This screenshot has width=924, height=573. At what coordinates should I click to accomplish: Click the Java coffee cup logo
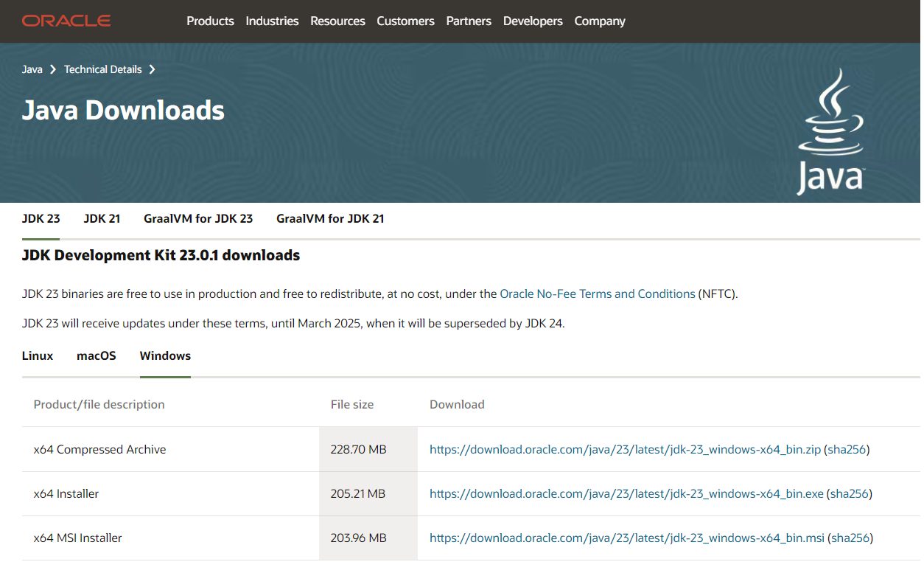point(830,133)
